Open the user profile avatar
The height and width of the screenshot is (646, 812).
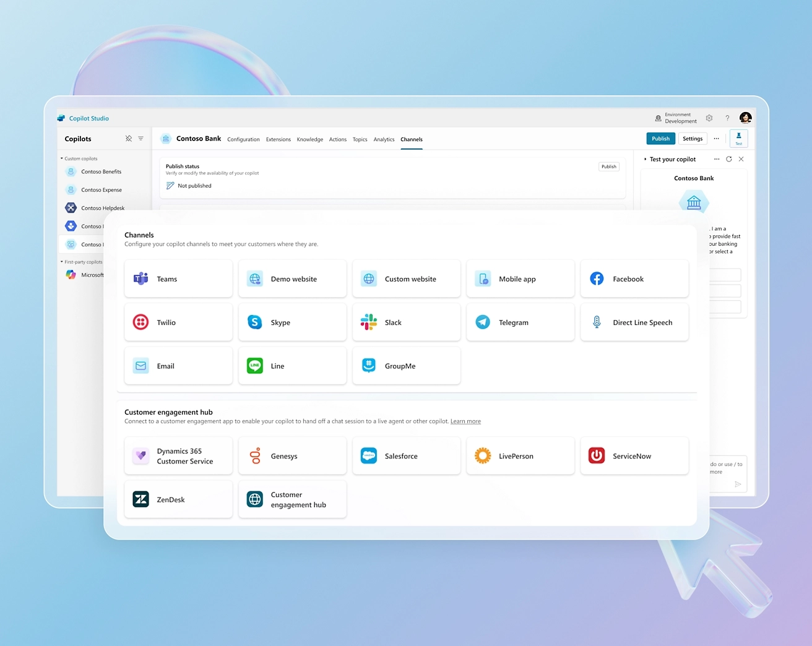click(746, 118)
